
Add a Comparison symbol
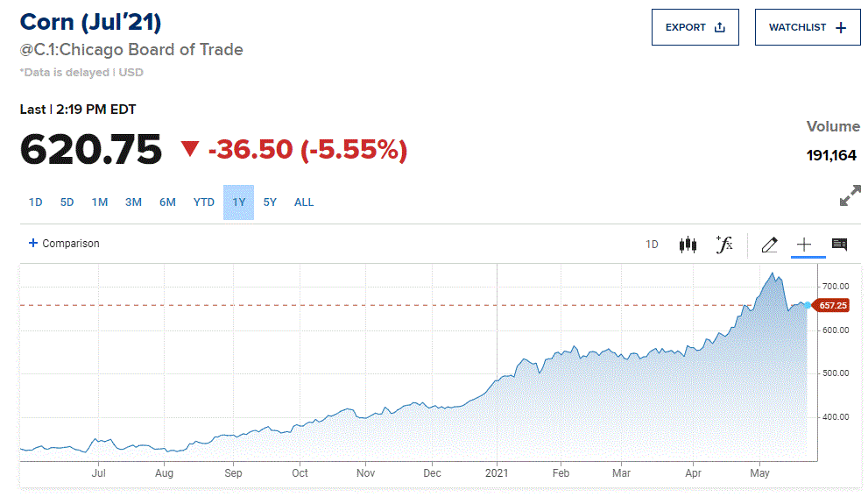coord(65,244)
